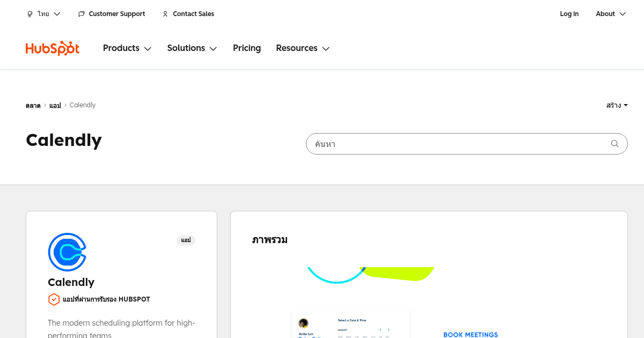Click the แอป tag badge
Image resolution: width=644 pixels, height=338 pixels.
pos(186,240)
